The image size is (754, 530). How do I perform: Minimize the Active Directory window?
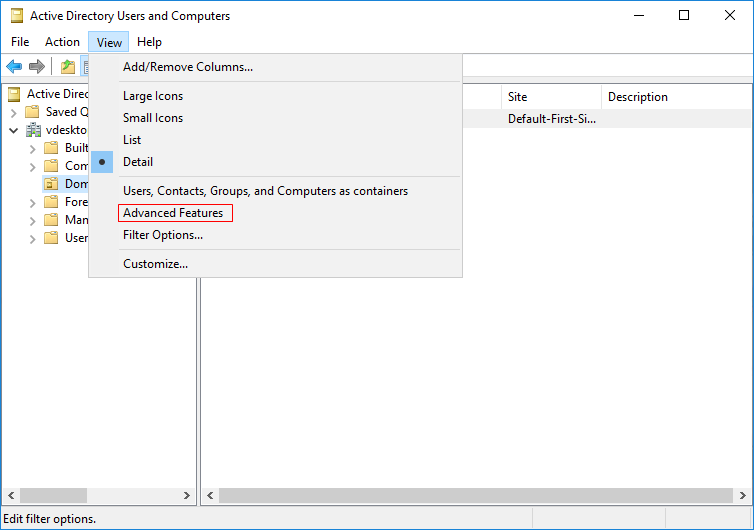[x=639, y=16]
